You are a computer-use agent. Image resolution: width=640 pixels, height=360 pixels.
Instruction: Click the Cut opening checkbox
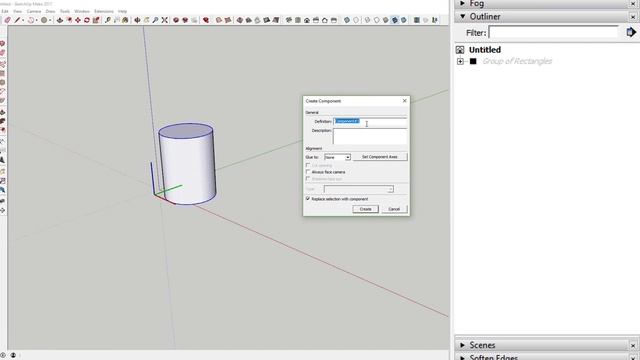pyautogui.click(x=308, y=165)
